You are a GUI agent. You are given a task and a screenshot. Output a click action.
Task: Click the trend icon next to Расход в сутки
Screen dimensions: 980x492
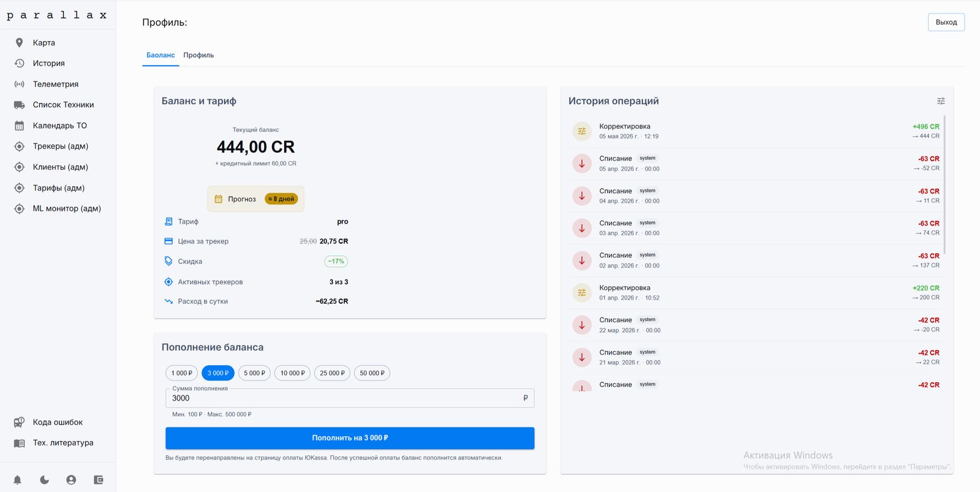pos(168,301)
